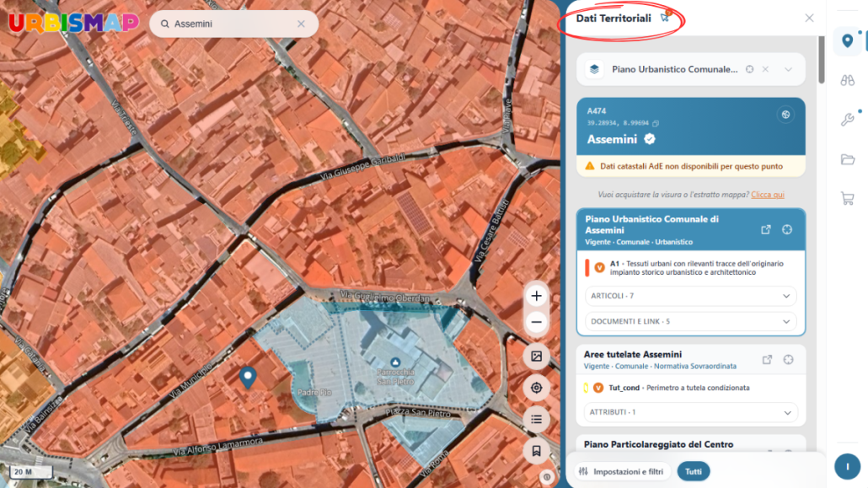Expand DOCUMENTI E LINK - 5 section
Viewport: 868px width, 488px height.
click(x=690, y=321)
